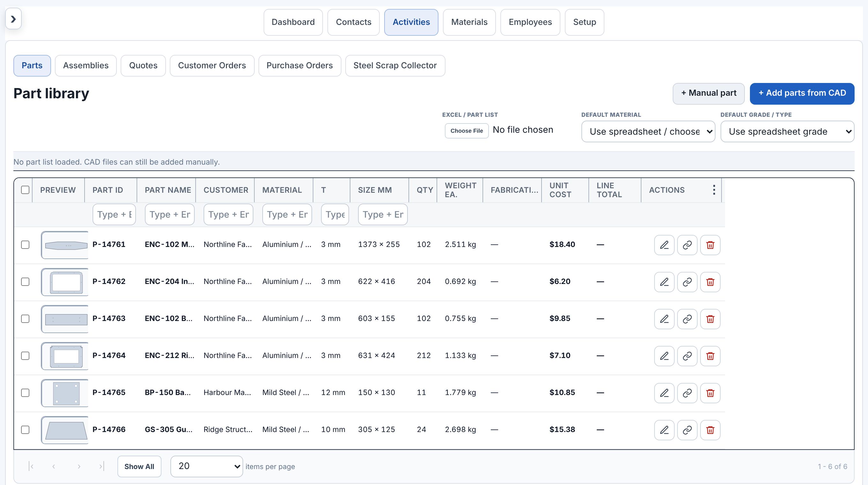Screen dimensions: 868x485
Task: Open the Dashboard tab
Action: pos(293,22)
